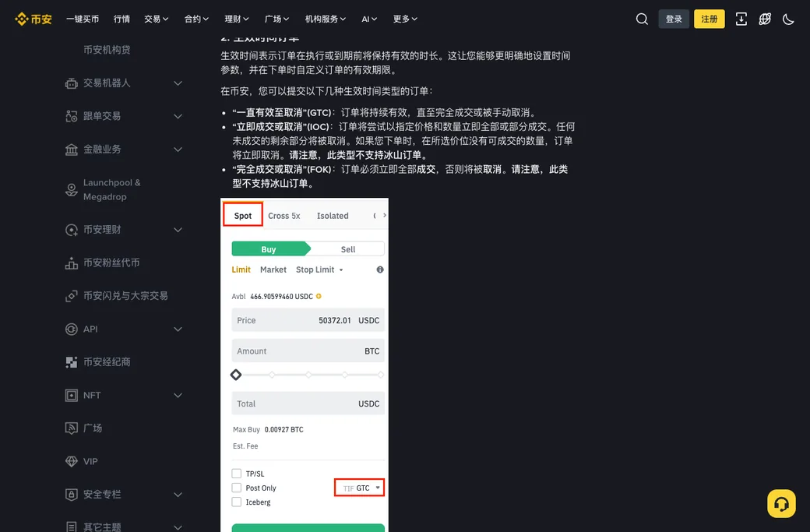Expand the 交易机器人 sidebar section
This screenshot has height=532, width=810.
(x=178, y=83)
